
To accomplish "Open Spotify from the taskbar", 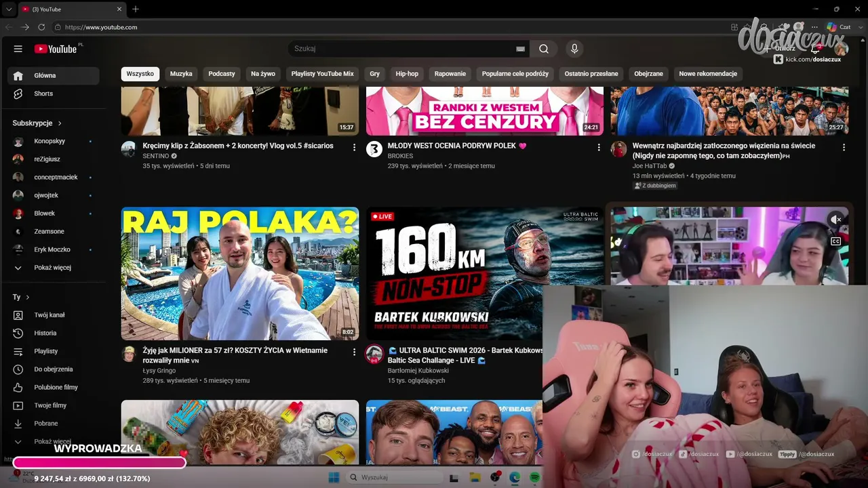I will point(534,478).
